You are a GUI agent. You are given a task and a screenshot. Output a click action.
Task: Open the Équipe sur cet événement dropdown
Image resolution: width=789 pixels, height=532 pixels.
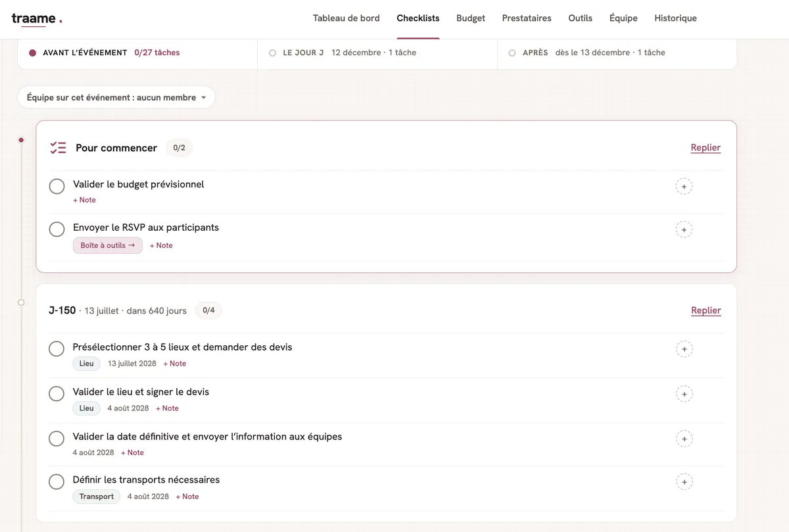click(x=116, y=97)
